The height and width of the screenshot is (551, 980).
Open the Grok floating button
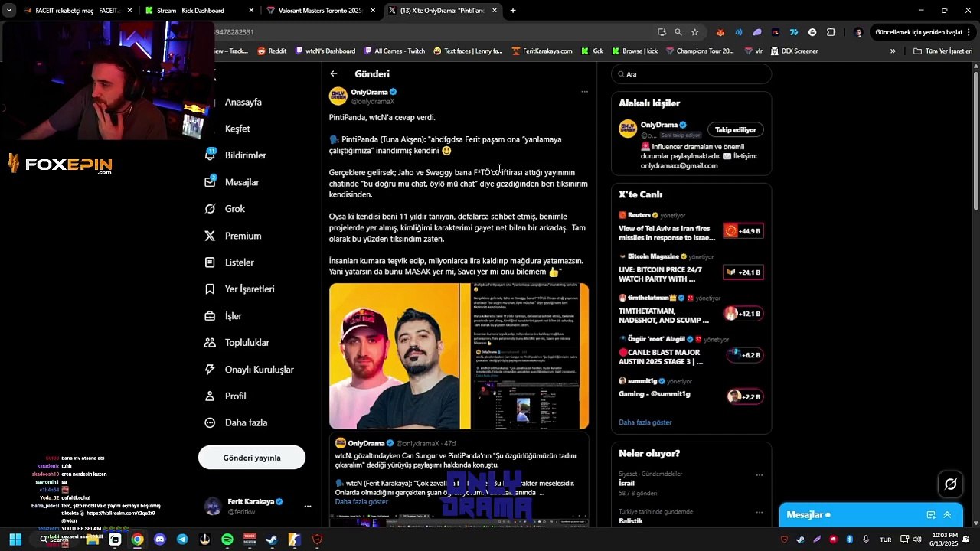951,484
